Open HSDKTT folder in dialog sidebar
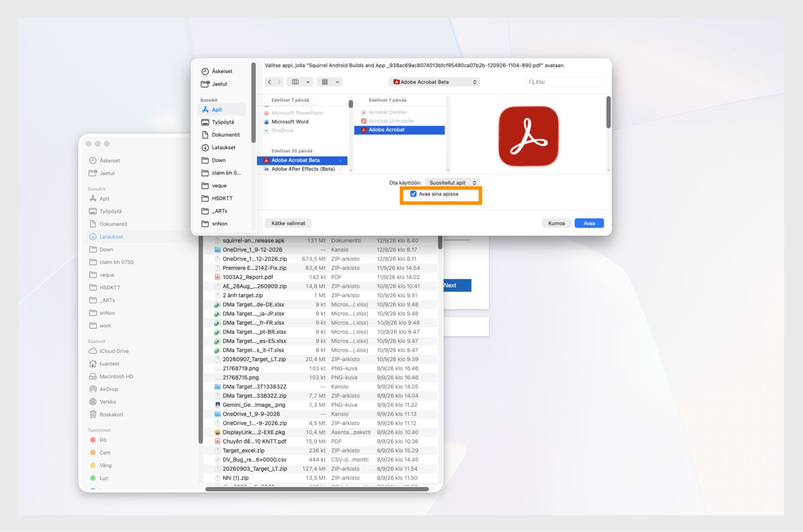803x532 pixels. pos(222,198)
